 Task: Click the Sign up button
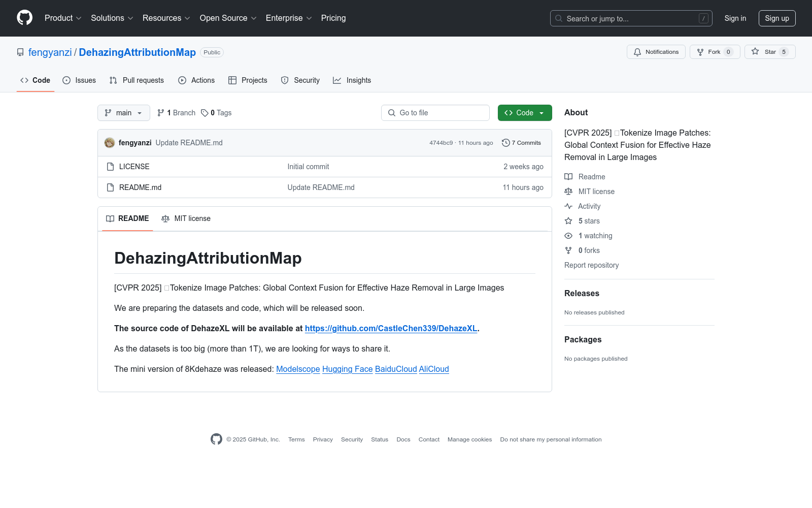(777, 18)
